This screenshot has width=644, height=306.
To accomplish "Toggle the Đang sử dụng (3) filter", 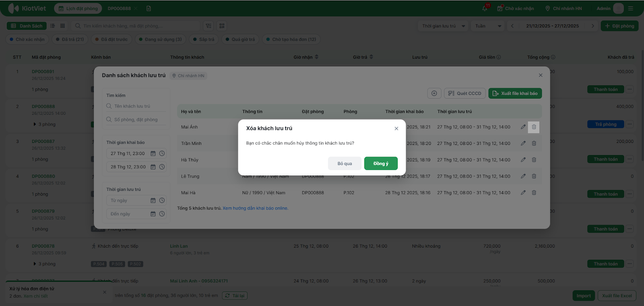I will pyautogui.click(x=160, y=39).
